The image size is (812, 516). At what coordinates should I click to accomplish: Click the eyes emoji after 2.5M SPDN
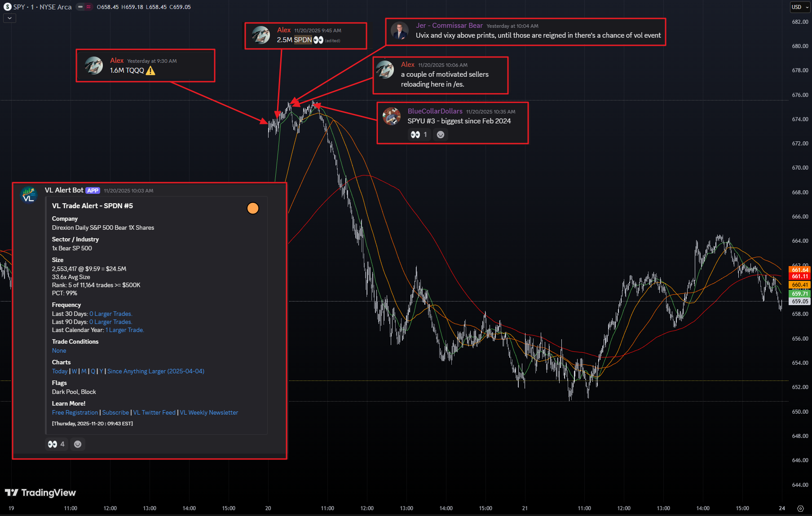318,40
